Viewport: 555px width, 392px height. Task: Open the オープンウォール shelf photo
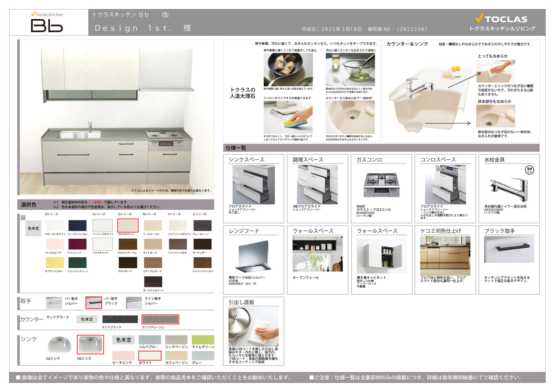pyautogui.click(x=318, y=254)
